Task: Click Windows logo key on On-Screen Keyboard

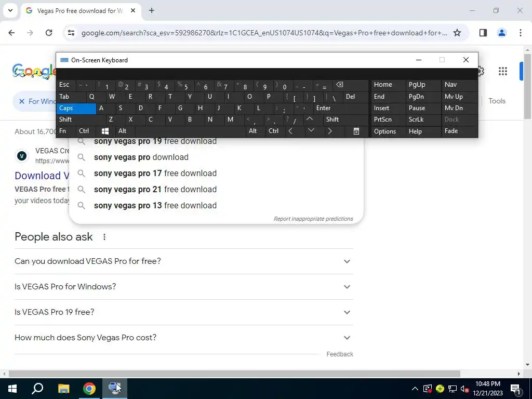Action: [105, 131]
